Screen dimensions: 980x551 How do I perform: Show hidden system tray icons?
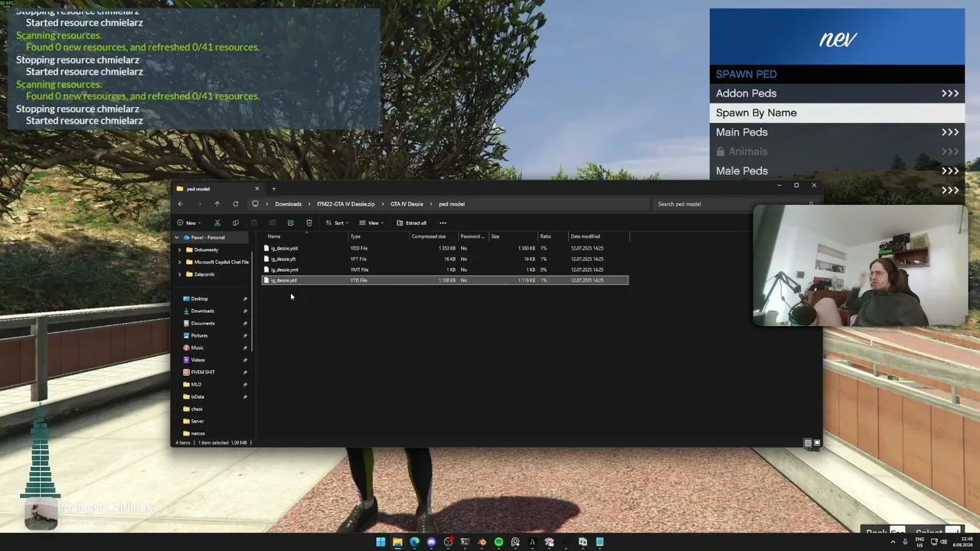point(894,543)
